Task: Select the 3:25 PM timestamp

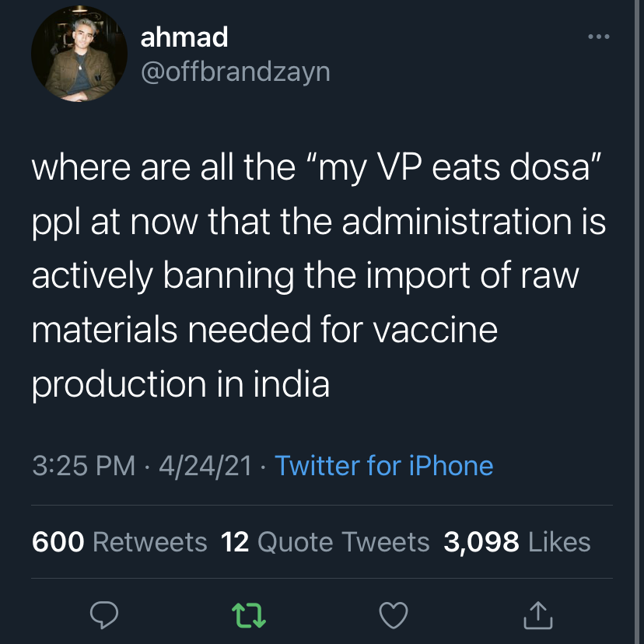Action: pyautogui.click(x=84, y=466)
